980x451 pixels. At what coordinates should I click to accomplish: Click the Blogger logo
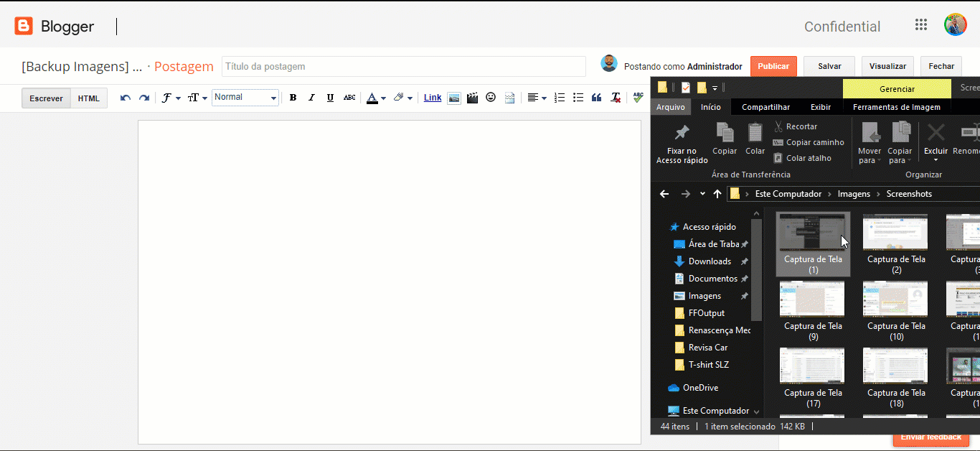(55, 27)
